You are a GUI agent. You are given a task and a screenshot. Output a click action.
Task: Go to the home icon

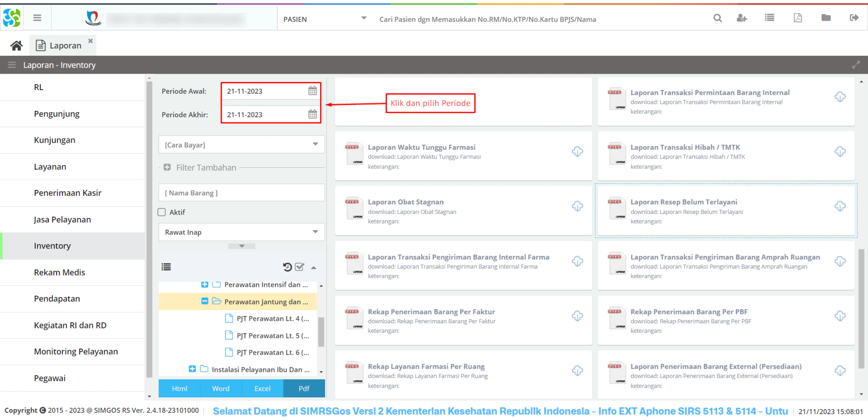coord(16,45)
